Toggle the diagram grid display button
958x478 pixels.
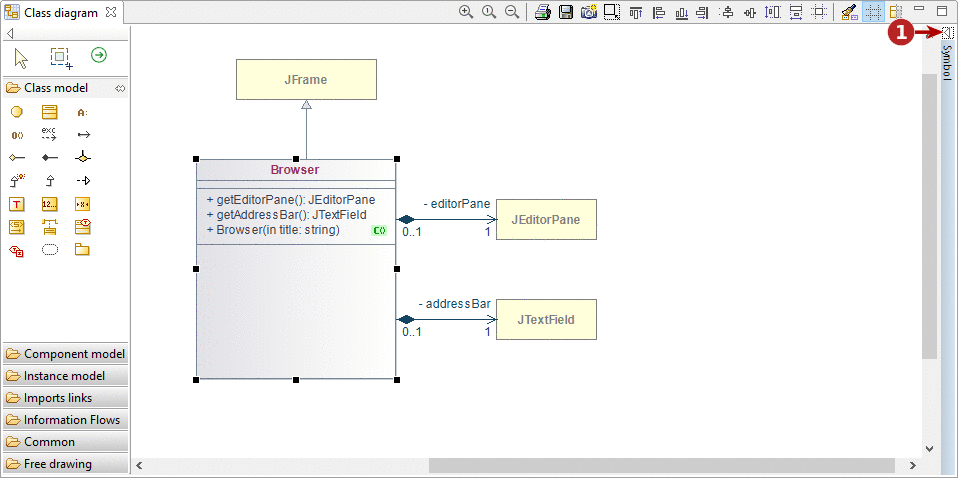tap(873, 12)
